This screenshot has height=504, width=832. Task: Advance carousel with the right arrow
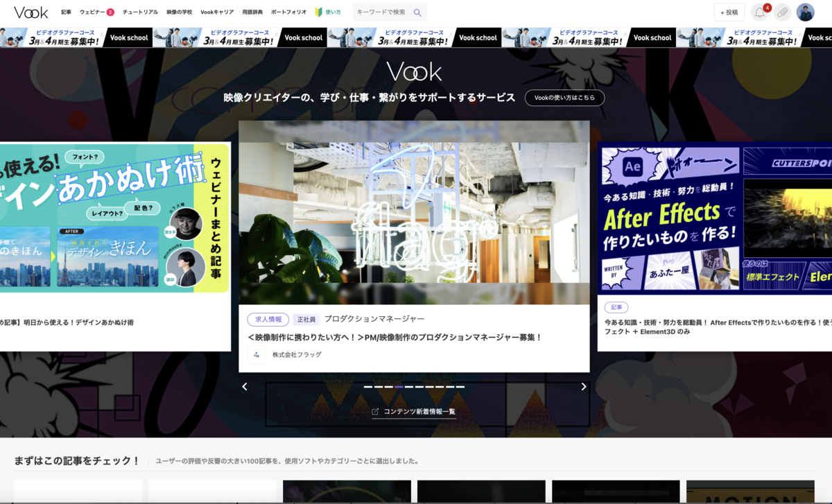click(x=583, y=387)
